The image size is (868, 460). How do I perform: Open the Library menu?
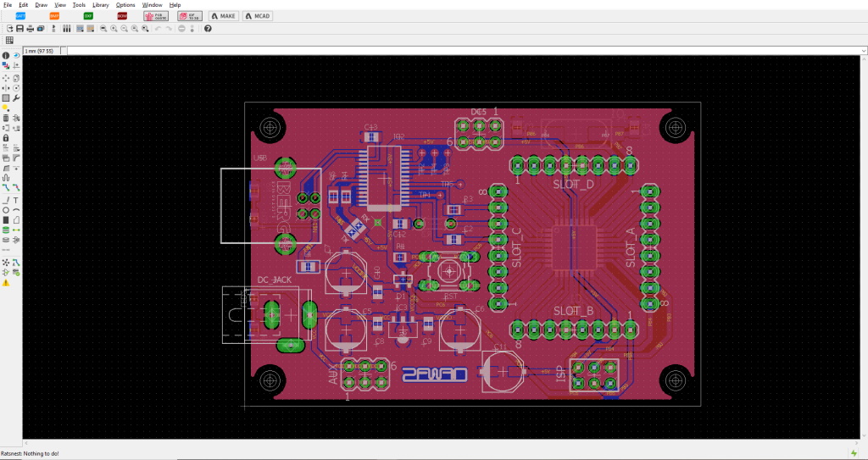(x=100, y=5)
